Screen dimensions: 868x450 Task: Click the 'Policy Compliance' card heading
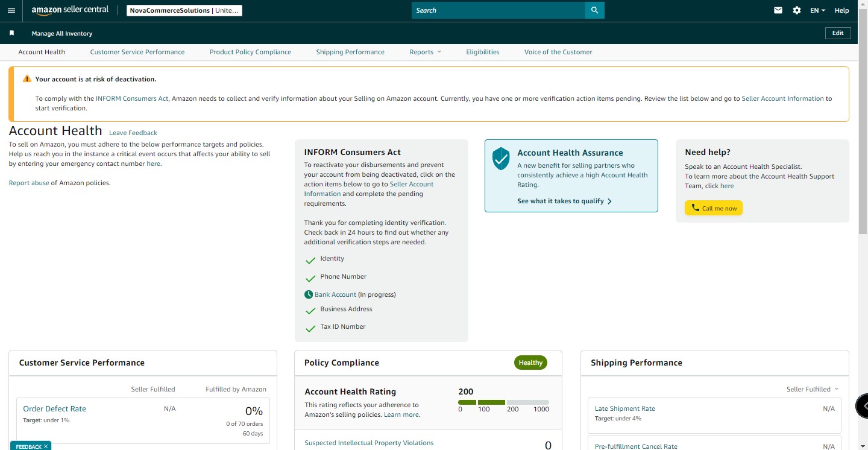(x=342, y=363)
